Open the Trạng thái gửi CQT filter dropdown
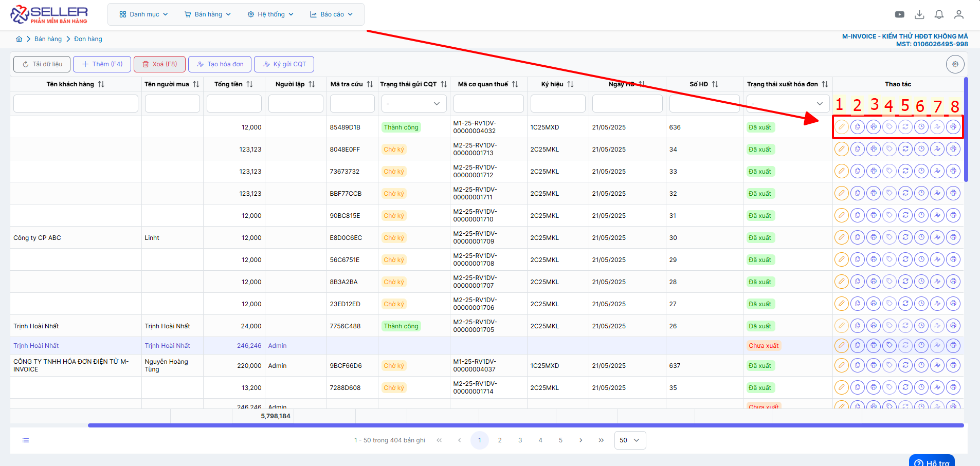This screenshot has width=980, height=466. [414, 104]
